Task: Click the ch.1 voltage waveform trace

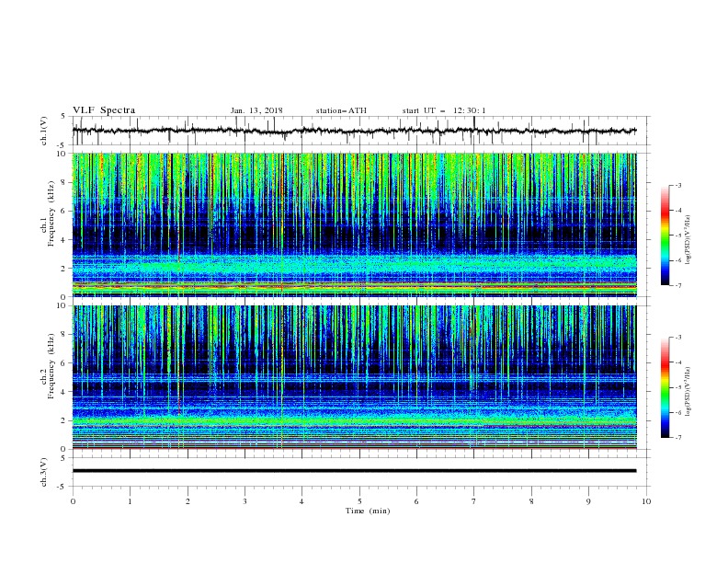Action: point(354,131)
